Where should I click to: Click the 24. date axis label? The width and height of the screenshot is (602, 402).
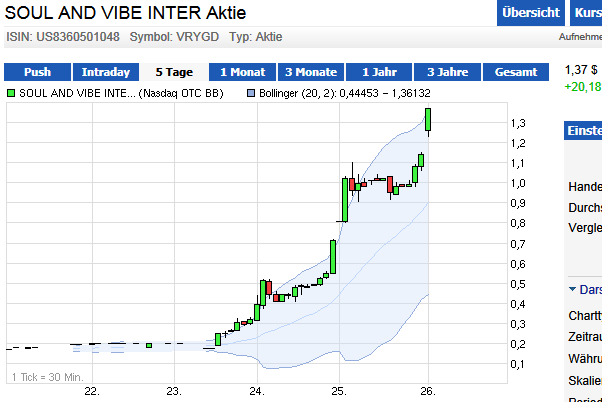coord(257,391)
